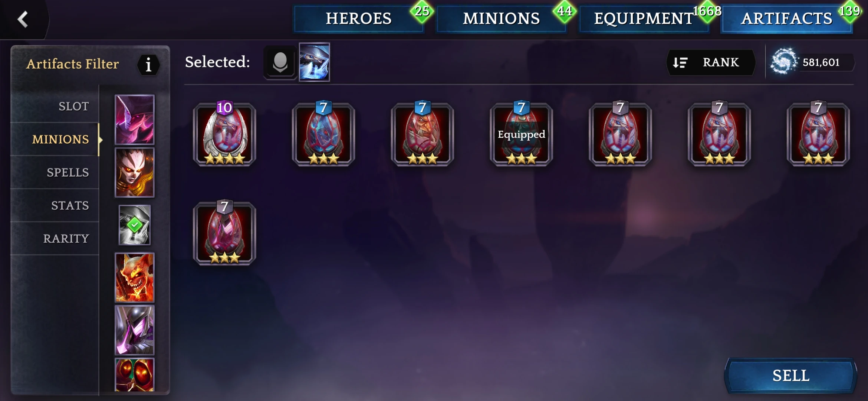
Task: Go back using the arrow icon
Action: click(x=23, y=19)
